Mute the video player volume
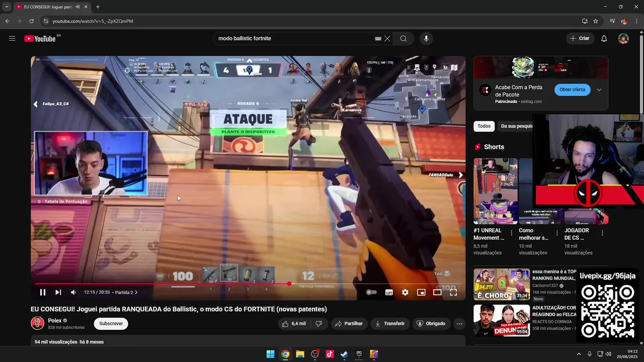 [73, 292]
